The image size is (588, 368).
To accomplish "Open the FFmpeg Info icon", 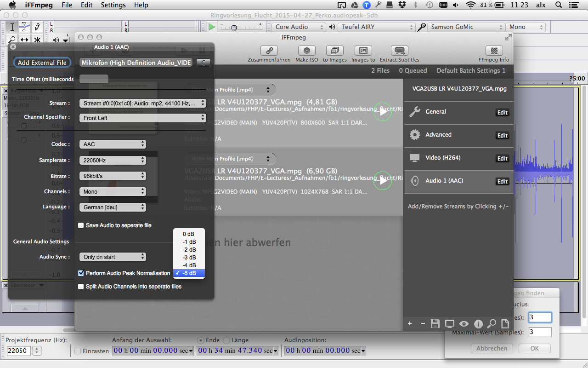I will coord(494,51).
